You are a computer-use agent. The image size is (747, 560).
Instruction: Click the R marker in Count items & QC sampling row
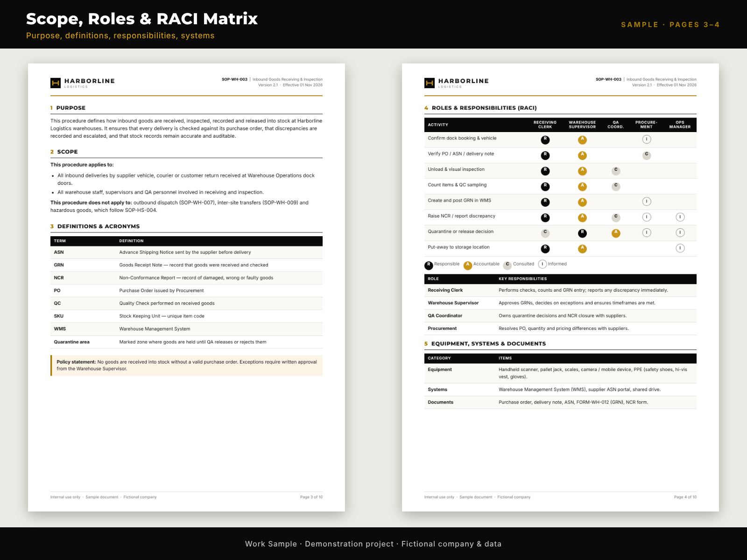tap(545, 186)
